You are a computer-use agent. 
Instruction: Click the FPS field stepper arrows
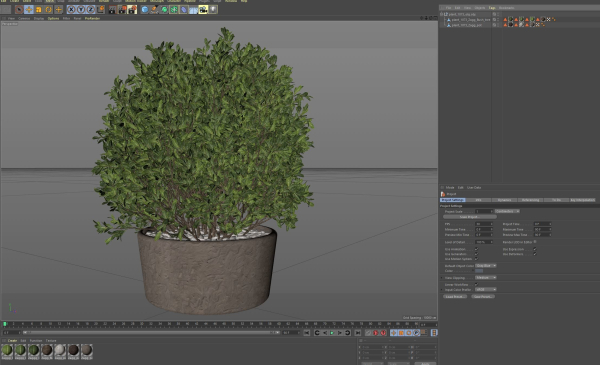491,224
